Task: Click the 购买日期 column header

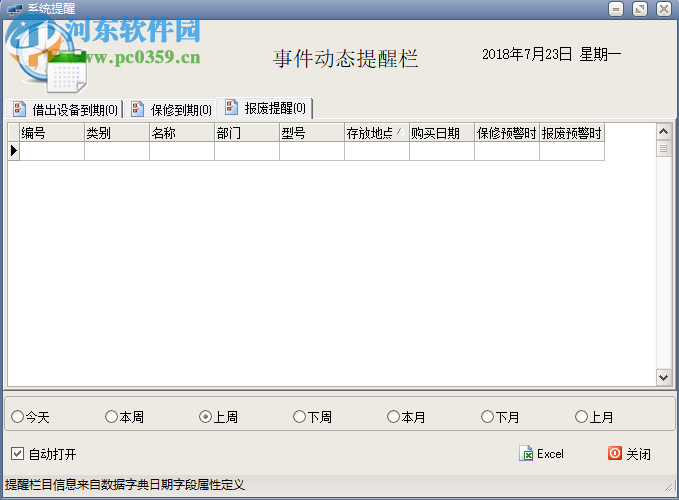Action: 442,132
